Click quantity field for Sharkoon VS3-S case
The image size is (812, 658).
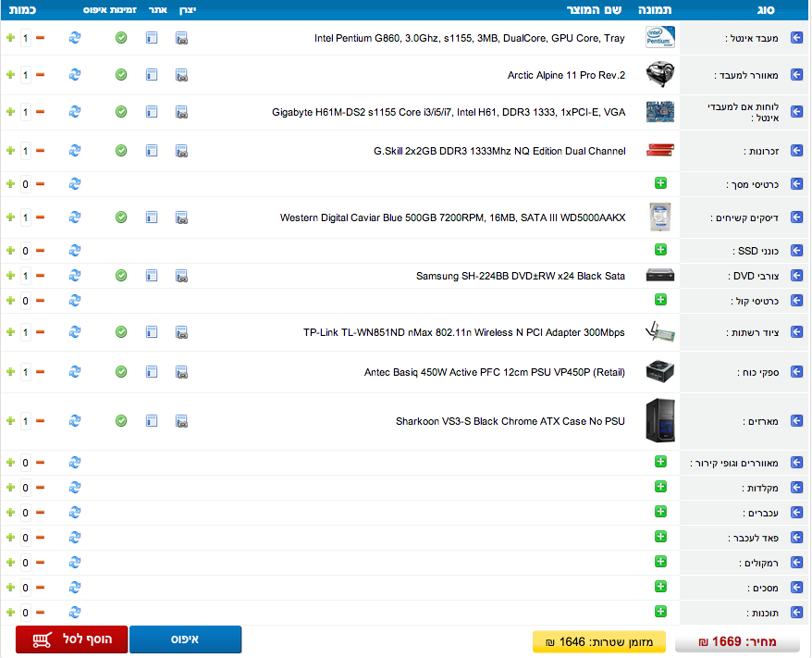coord(25,421)
